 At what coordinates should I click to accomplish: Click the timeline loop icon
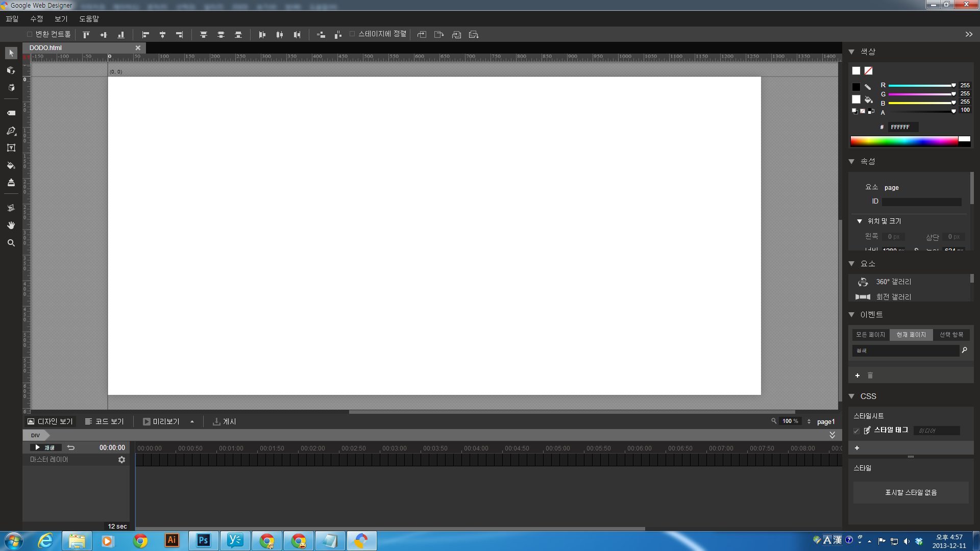point(71,447)
